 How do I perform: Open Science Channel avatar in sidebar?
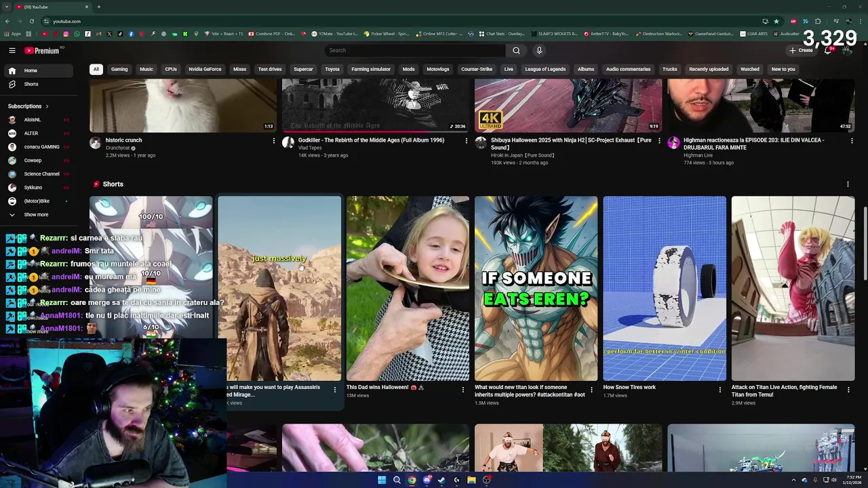12,174
